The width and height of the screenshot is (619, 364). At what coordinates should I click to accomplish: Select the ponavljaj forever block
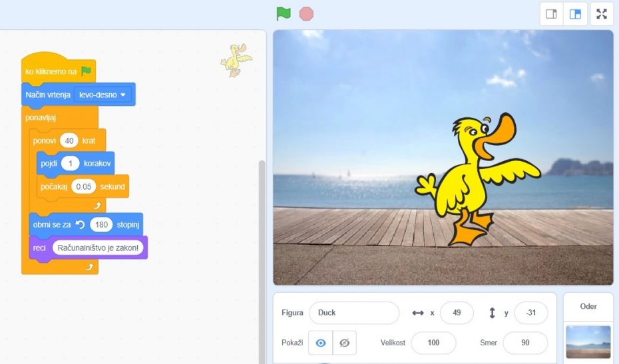click(x=40, y=118)
